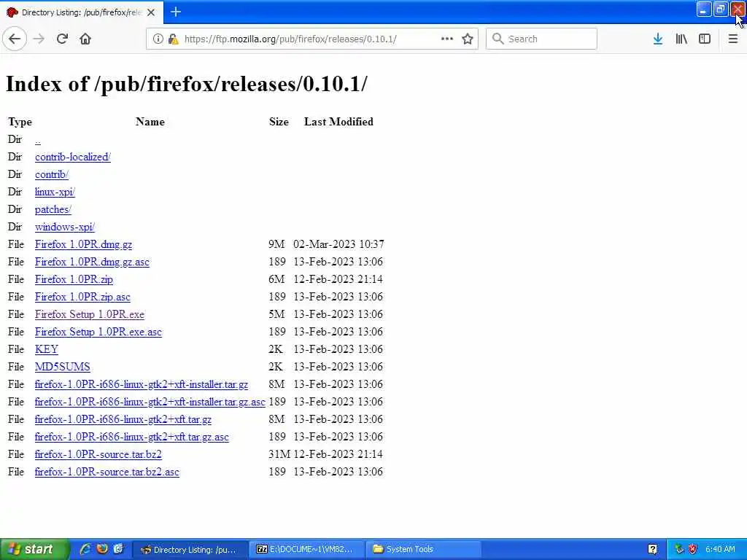Image resolution: width=747 pixels, height=560 pixels.
Task: Launch Internet Explorer from Quick Launch
Action: [85, 549]
